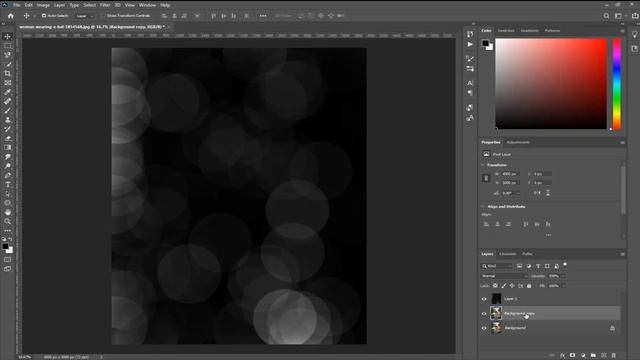The height and width of the screenshot is (360, 640).
Task: Hide Layer 1 using eye icon
Action: pyautogui.click(x=484, y=299)
